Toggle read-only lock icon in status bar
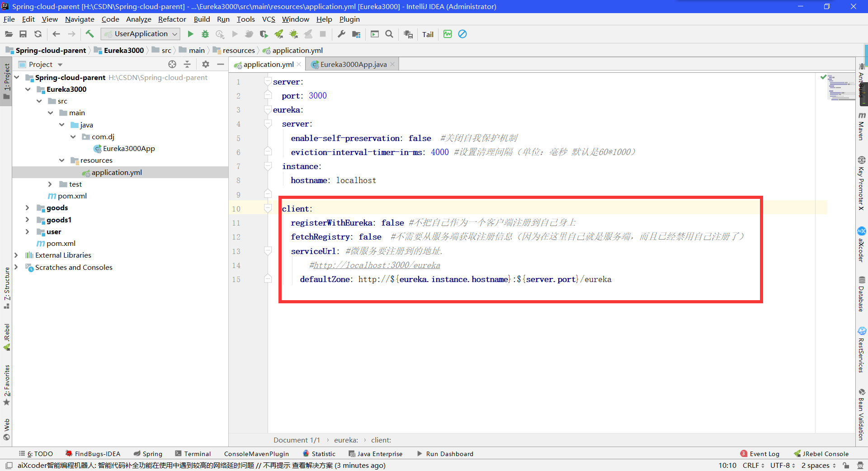This screenshot has width=868, height=471. (x=846, y=465)
